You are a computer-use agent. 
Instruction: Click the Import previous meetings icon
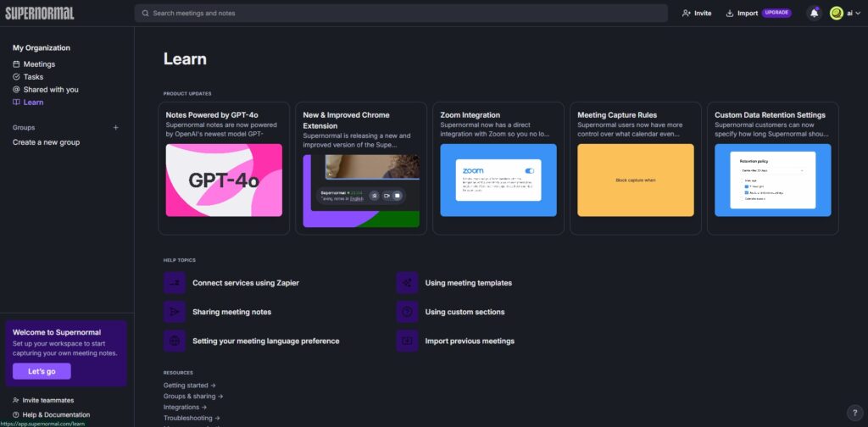coord(407,341)
